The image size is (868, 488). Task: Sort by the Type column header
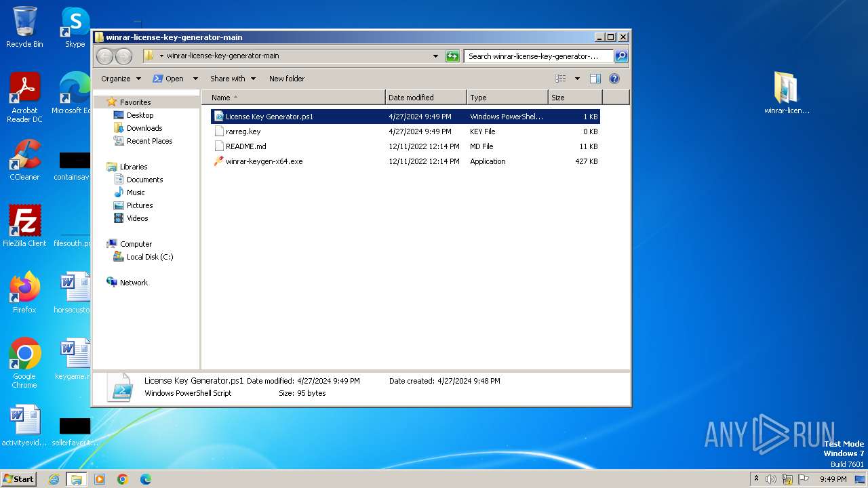click(507, 98)
